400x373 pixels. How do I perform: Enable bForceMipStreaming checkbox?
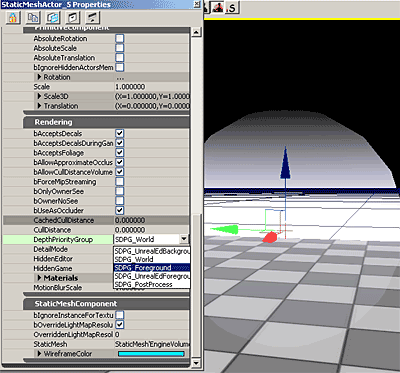tap(120, 182)
